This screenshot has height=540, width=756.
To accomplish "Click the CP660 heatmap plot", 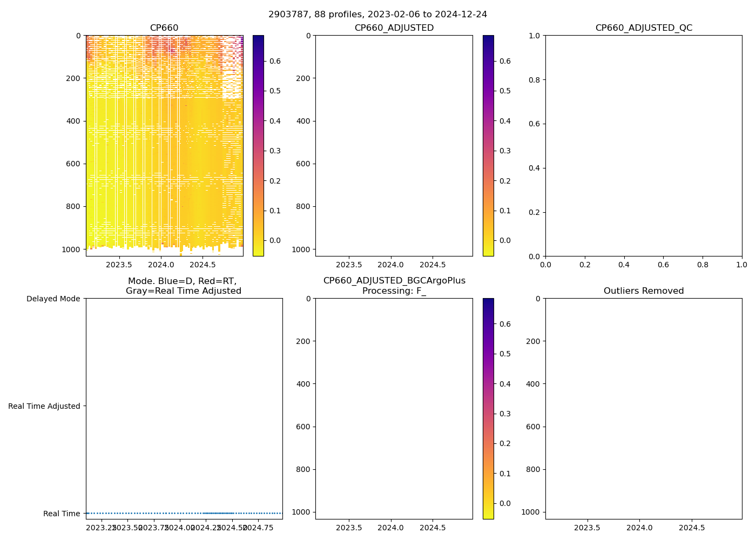I will (164, 145).
